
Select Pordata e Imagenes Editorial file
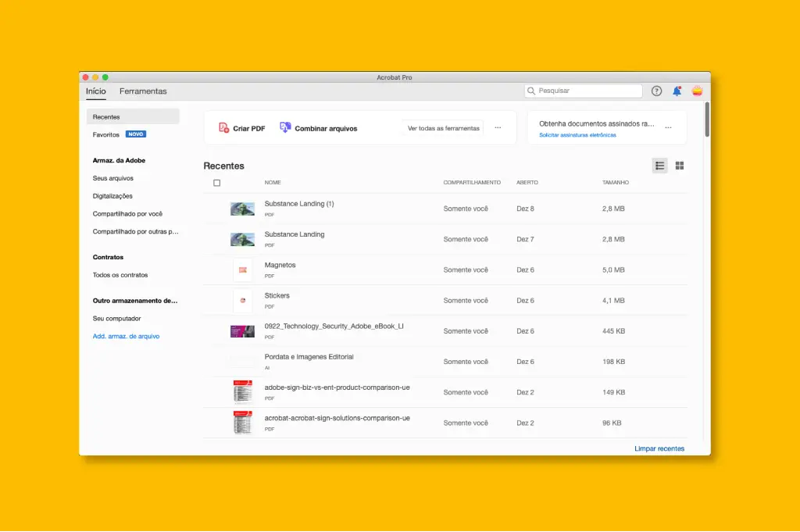point(309,356)
